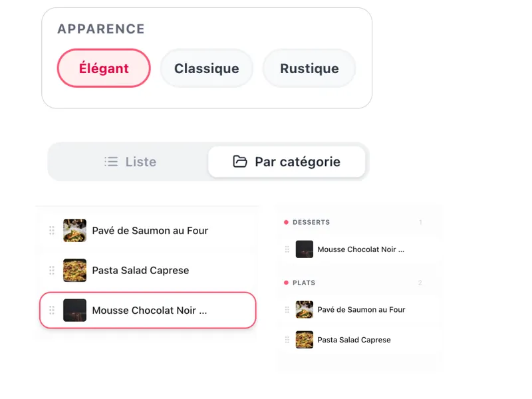Screen dimensions: 532x399
Task: Click the folder icon beside Par catégorie
Action: tap(240, 162)
